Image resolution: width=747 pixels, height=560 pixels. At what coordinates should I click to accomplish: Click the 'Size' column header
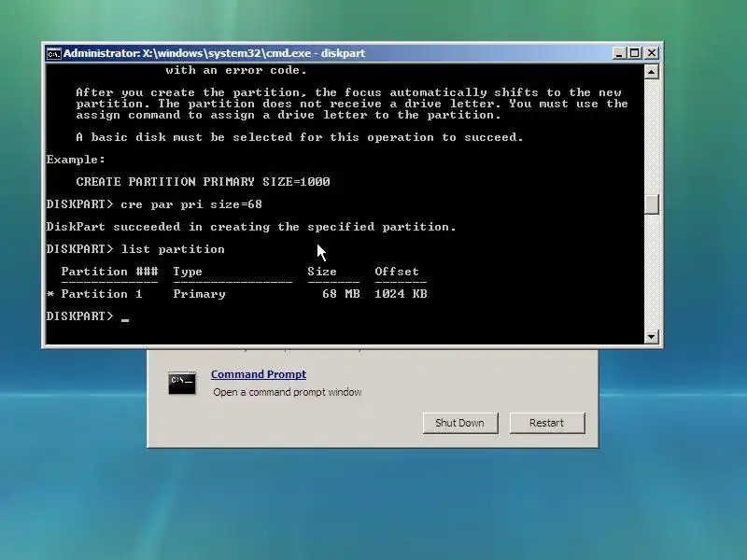(x=322, y=272)
